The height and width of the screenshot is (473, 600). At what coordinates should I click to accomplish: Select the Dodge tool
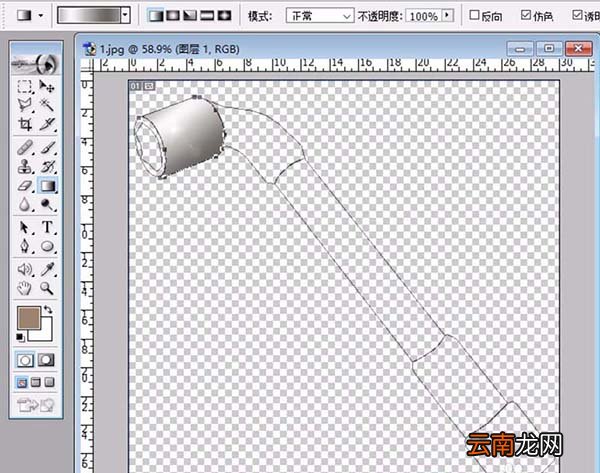tap(47, 205)
